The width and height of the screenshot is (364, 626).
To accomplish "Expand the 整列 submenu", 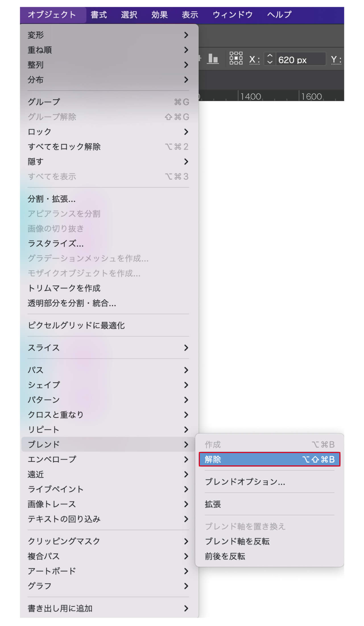I will click(108, 65).
